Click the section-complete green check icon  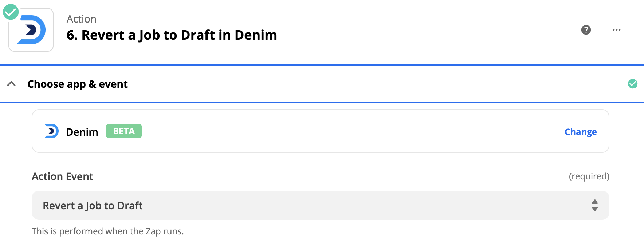(632, 84)
